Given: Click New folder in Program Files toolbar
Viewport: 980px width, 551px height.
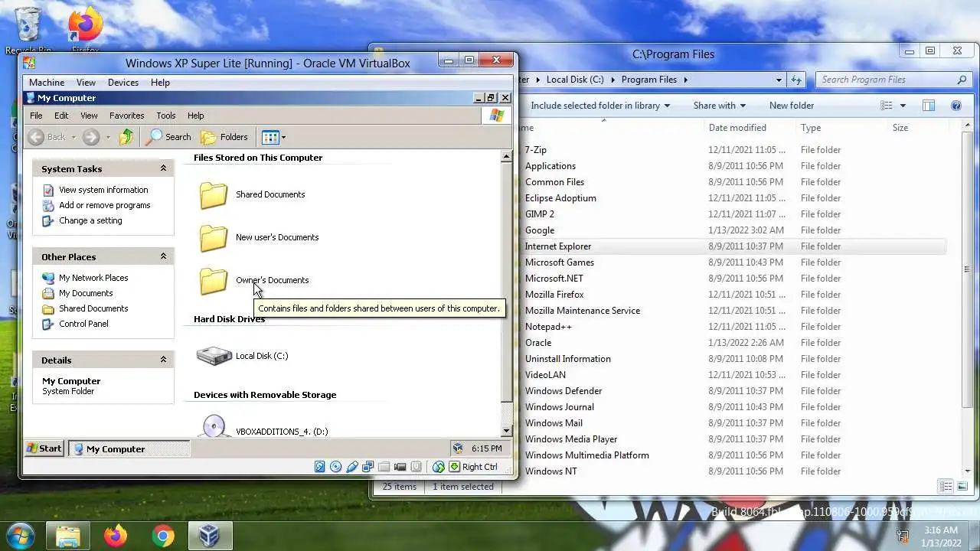Looking at the screenshot, I should tap(792, 106).
